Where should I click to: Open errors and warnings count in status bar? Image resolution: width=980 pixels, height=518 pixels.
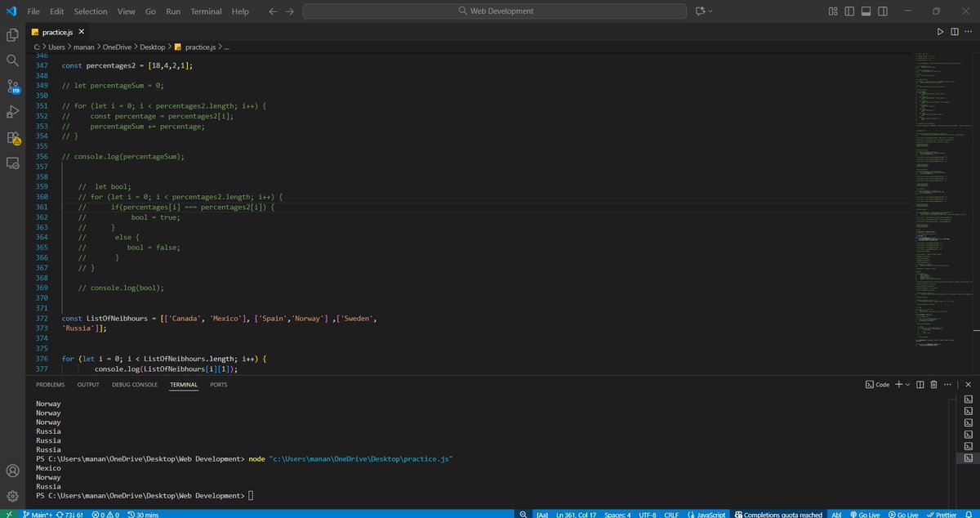click(105, 514)
